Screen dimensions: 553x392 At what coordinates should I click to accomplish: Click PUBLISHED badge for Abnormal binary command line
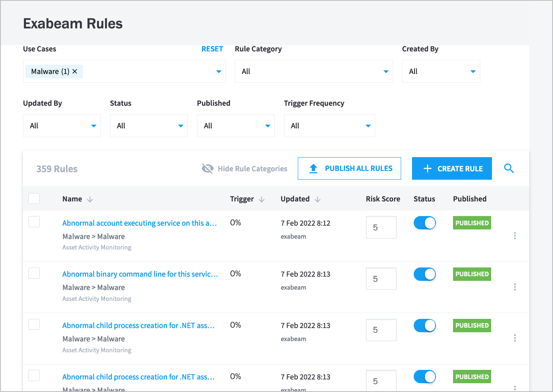pos(472,274)
